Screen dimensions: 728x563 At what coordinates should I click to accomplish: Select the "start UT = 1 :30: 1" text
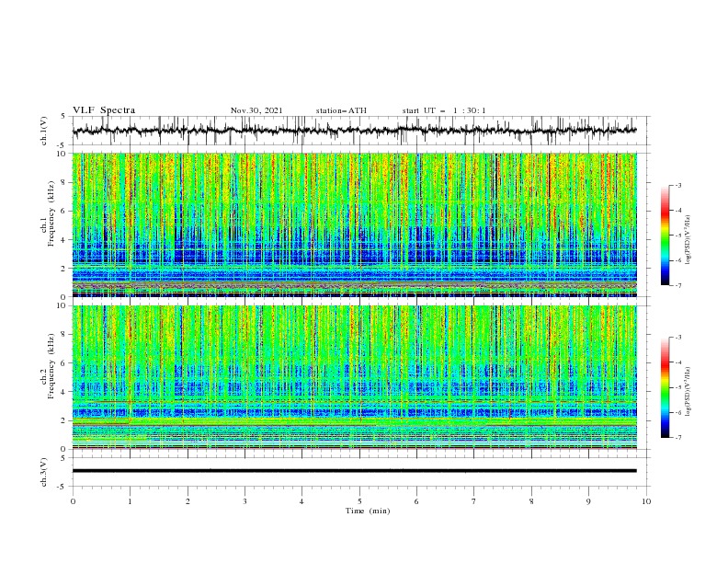click(444, 110)
